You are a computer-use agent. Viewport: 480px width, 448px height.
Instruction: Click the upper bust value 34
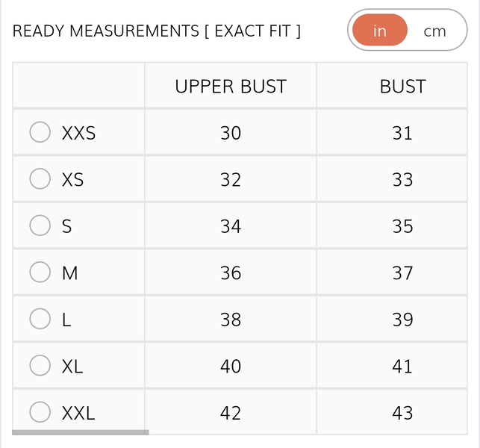click(x=231, y=226)
